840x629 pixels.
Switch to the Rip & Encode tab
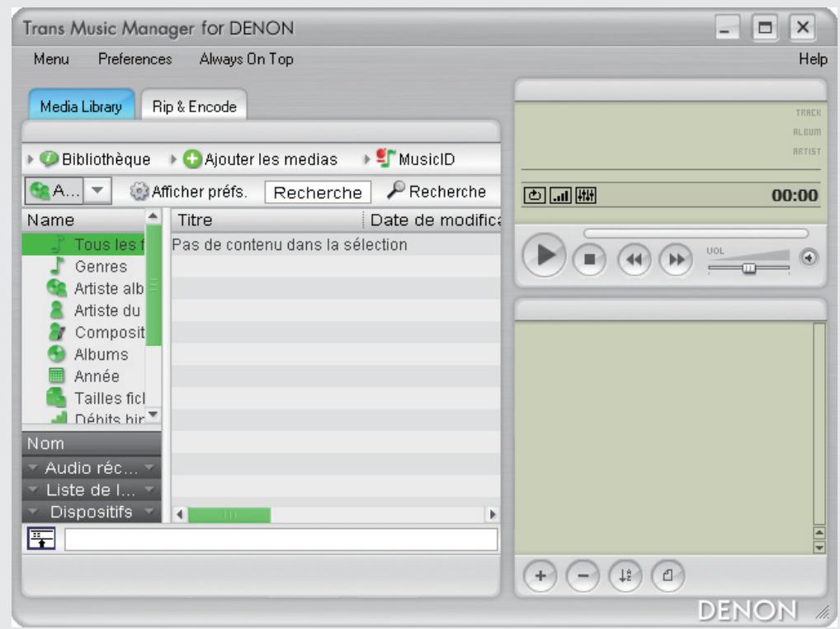tap(194, 106)
